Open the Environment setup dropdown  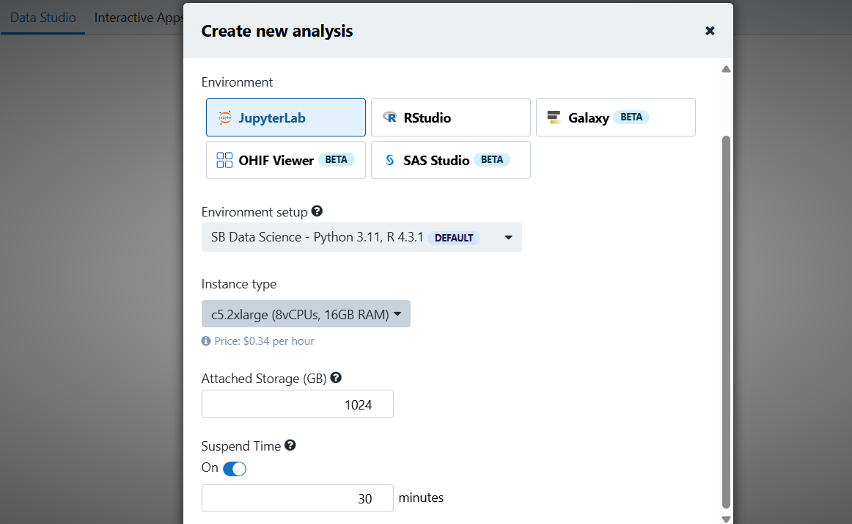[362, 237]
